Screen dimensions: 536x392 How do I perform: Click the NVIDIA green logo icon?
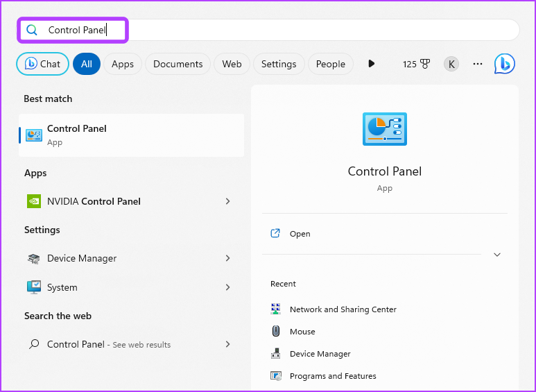click(x=34, y=201)
